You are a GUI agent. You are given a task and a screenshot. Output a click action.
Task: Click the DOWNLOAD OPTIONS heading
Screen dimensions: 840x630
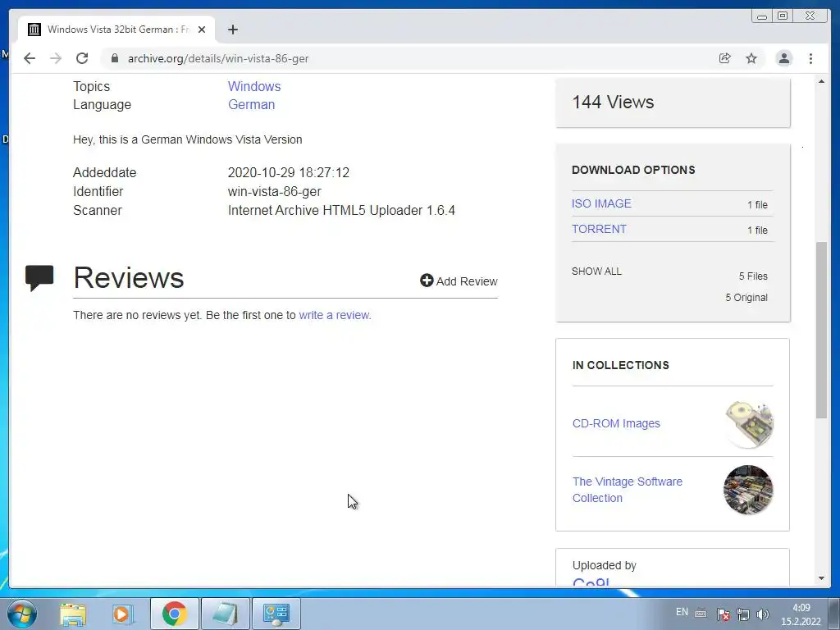click(633, 170)
